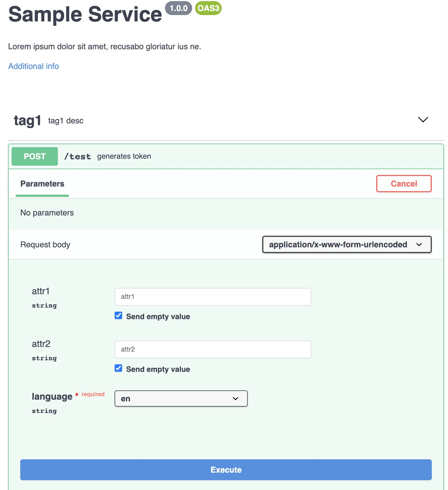Open the request body content type dropdown

[346, 244]
